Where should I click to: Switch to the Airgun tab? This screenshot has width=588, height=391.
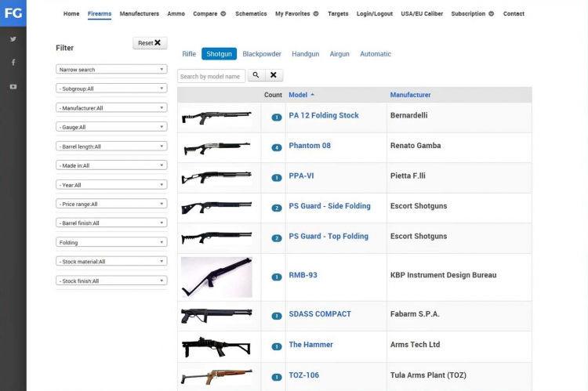point(339,54)
